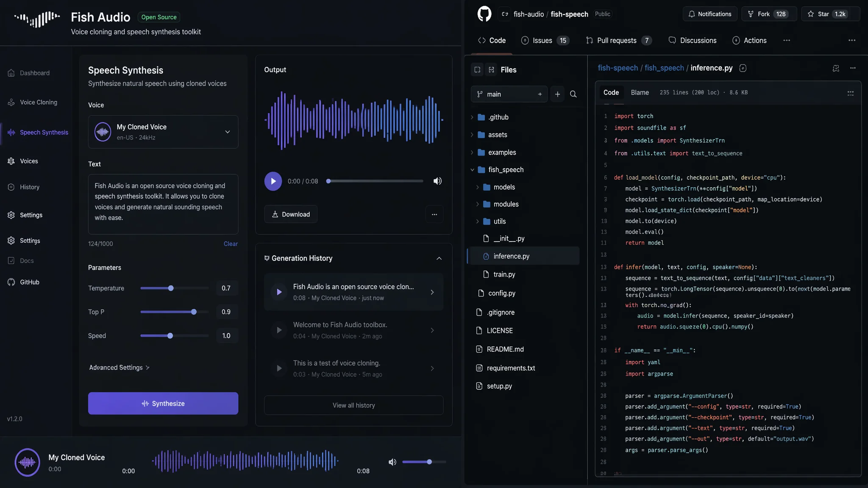Collapse the file tree side panel icon
Viewport: 868px width, 488px height.
(477, 70)
